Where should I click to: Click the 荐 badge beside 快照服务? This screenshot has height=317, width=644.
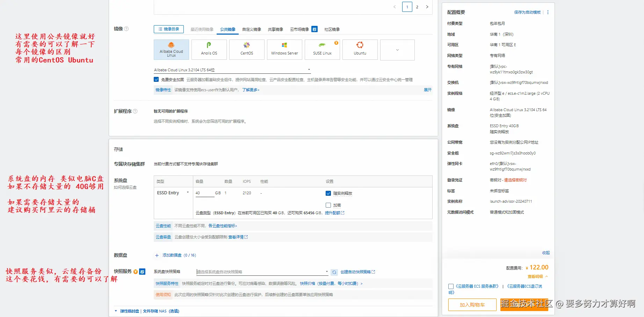tap(142, 272)
